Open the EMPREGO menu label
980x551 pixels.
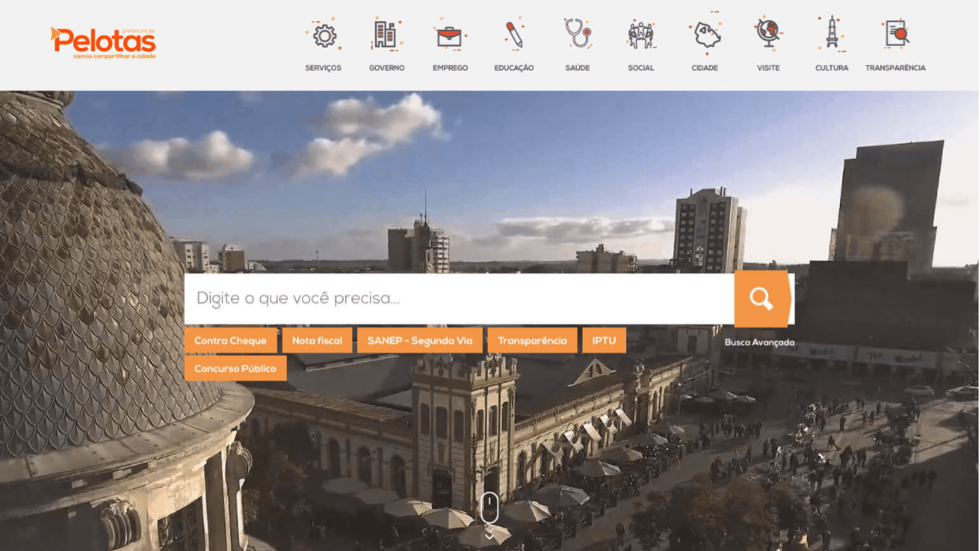click(451, 68)
